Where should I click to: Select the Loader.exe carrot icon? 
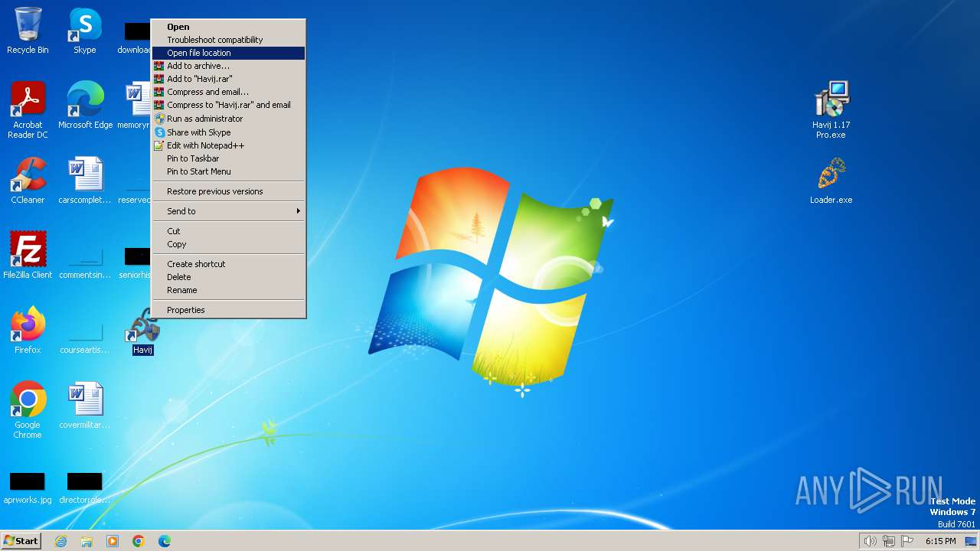[x=831, y=181]
